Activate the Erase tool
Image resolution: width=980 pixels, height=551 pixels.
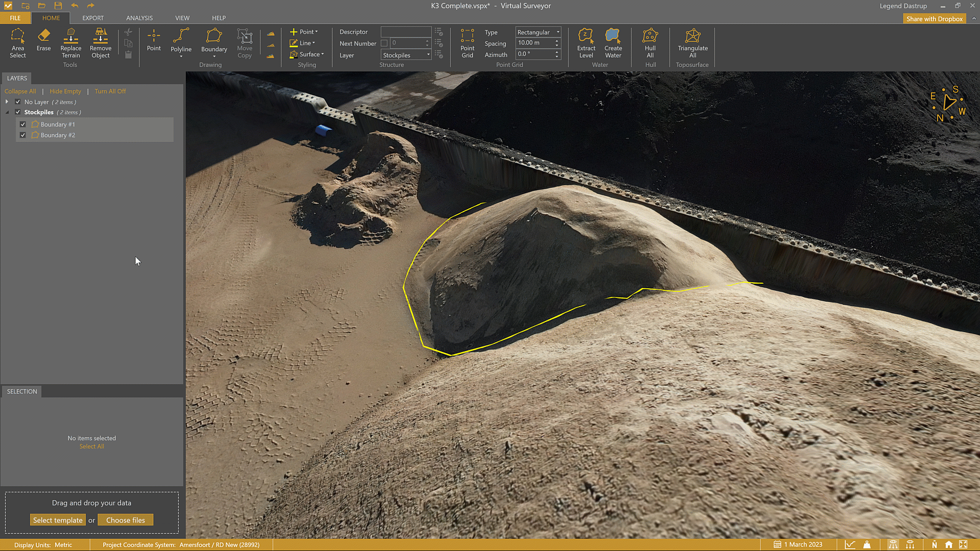point(43,40)
